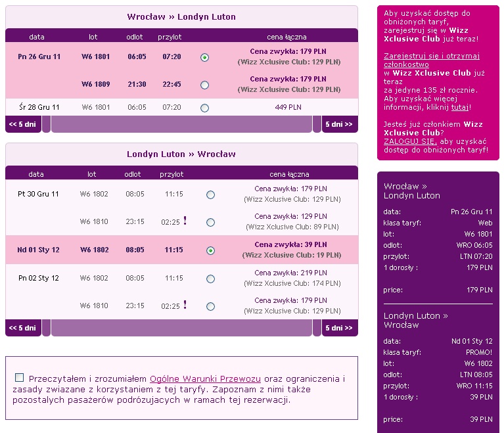Advance 5 days for Wrocław » Londyn Luton
Image resolution: width=504 pixels, height=433 pixels.
coord(340,124)
